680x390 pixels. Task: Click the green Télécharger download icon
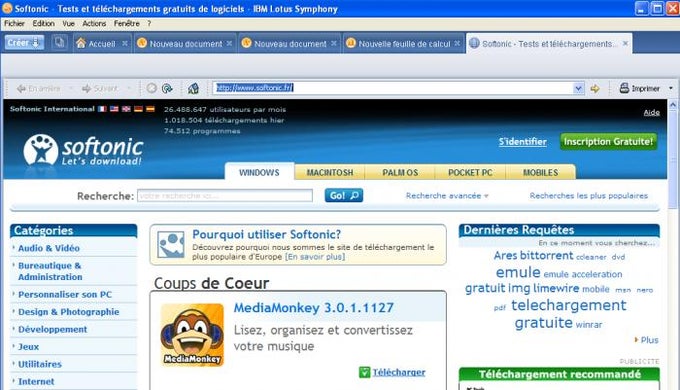click(x=365, y=372)
